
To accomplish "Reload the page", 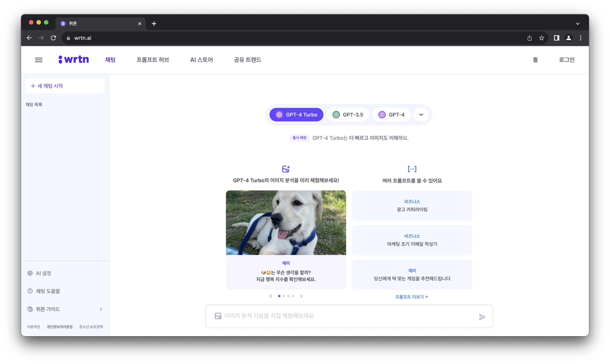I will click(53, 38).
